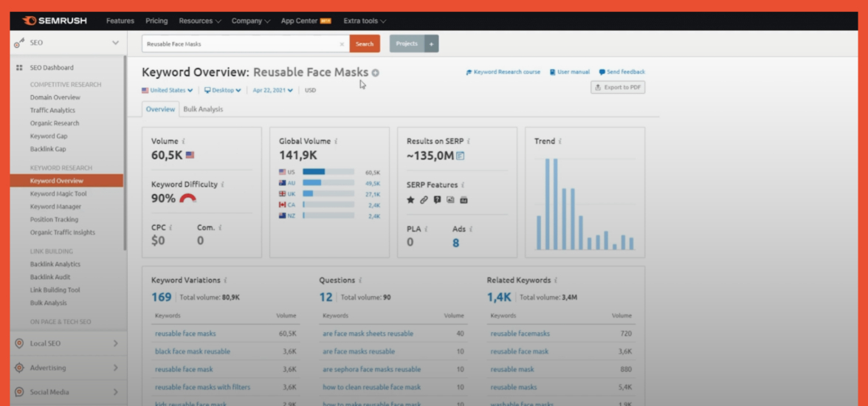Image resolution: width=868 pixels, height=406 pixels.
Task: Switch to the Bulk Analysis tab
Action: click(203, 109)
